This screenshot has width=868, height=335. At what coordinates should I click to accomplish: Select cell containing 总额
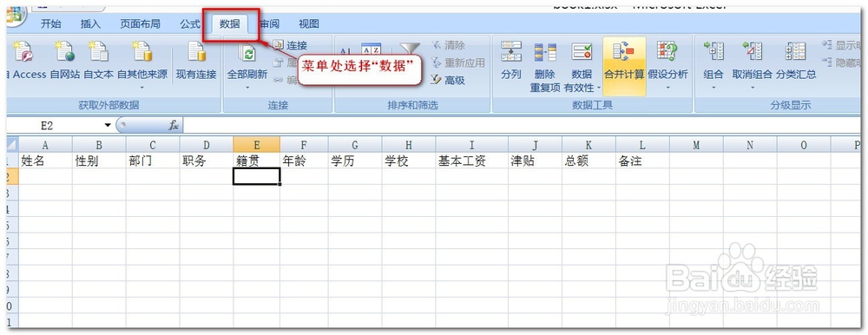click(x=589, y=161)
